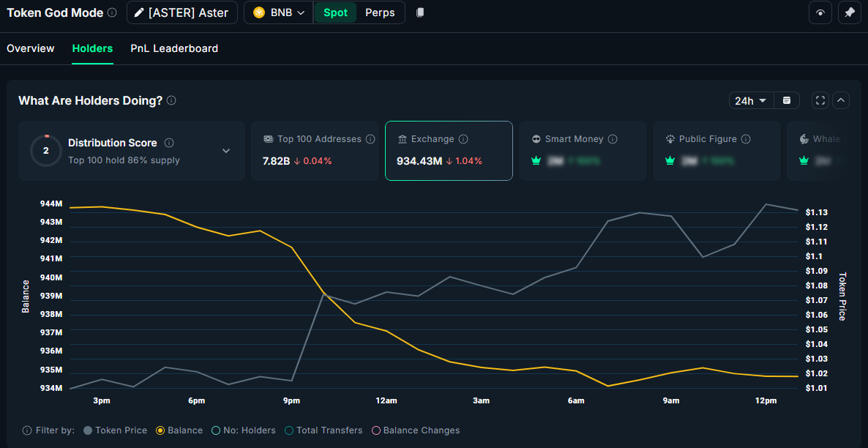Screen dimensions: 868x448
Task: Expand the Distribution Score card details
Action: tap(226, 150)
